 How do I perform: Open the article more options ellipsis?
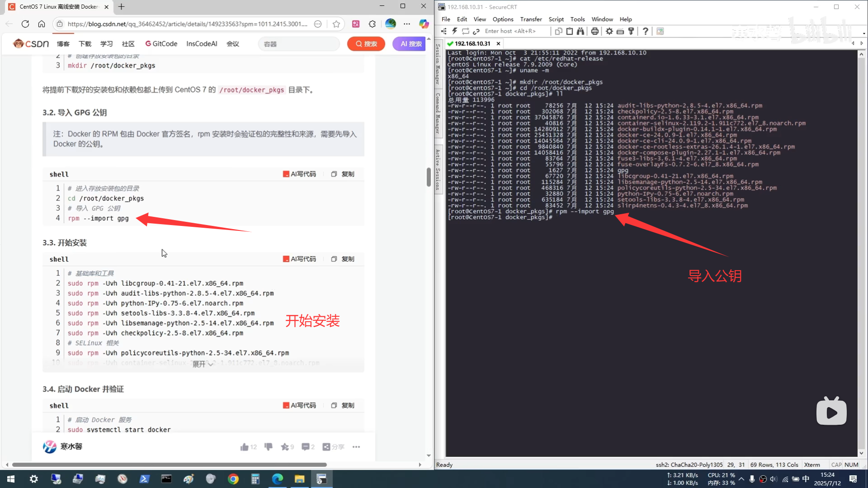356,447
